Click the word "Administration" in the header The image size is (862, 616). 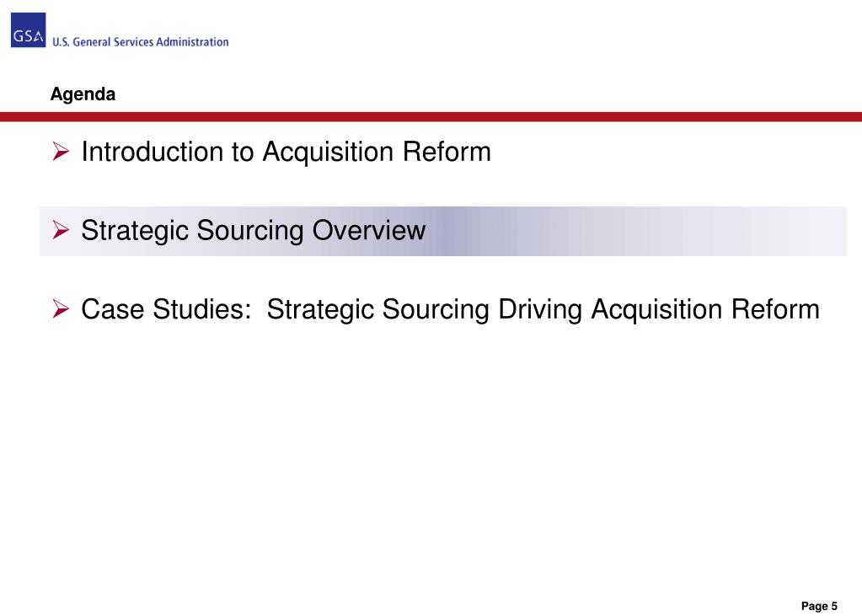pyautogui.click(x=192, y=42)
